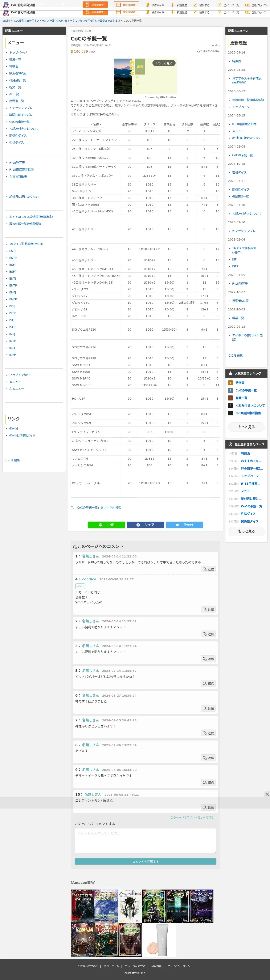The image size is (270, 980).
Task: Open 性格ダイス in recently updated pages
Action: click(248, 514)
